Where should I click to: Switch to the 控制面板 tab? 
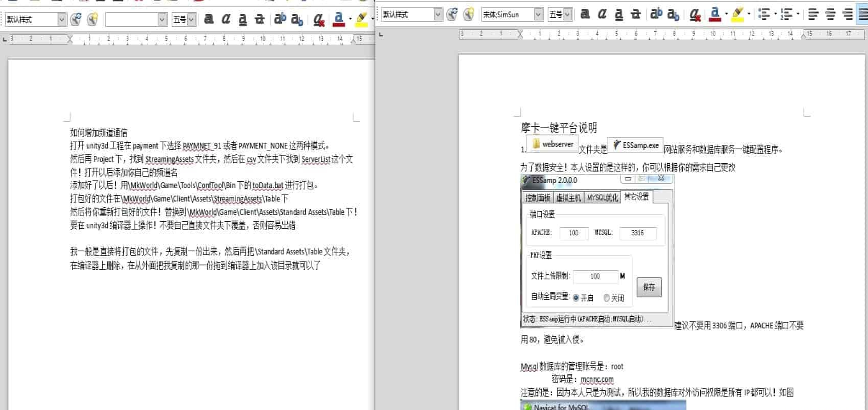(537, 198)
